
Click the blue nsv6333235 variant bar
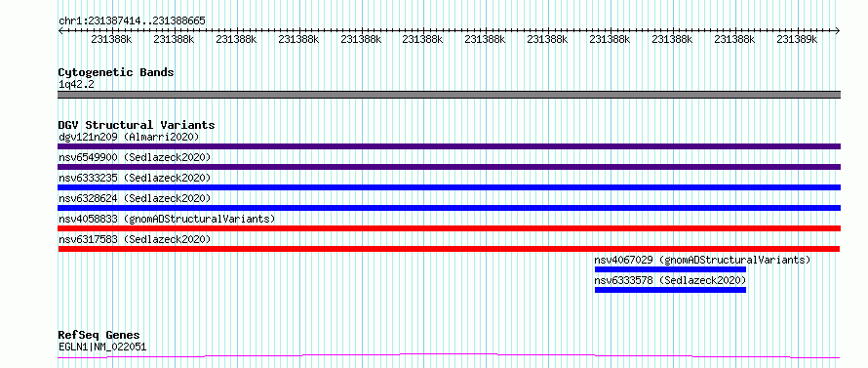click(x=449, y=187)
